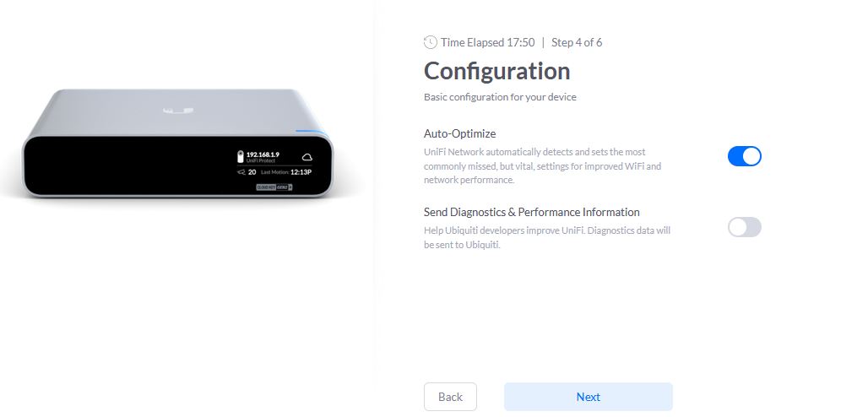Click the Step 4 of 6 indicator

(576, 42)
